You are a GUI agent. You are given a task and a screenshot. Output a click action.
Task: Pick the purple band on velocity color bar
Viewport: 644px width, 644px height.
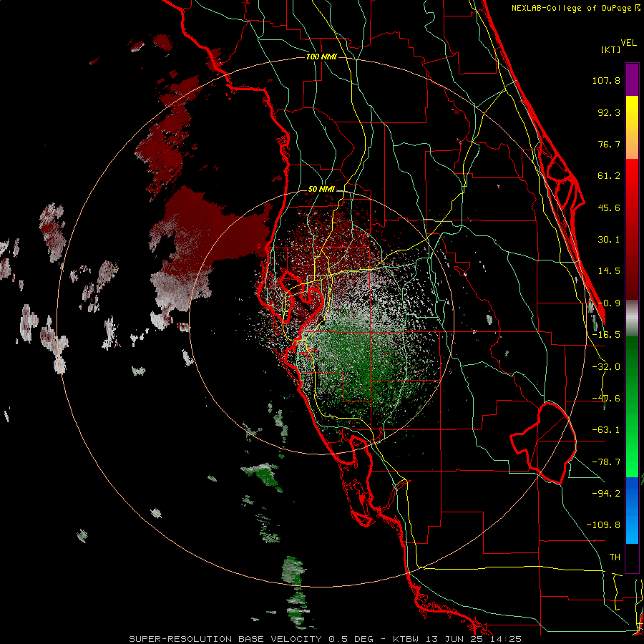pos(632,79)
